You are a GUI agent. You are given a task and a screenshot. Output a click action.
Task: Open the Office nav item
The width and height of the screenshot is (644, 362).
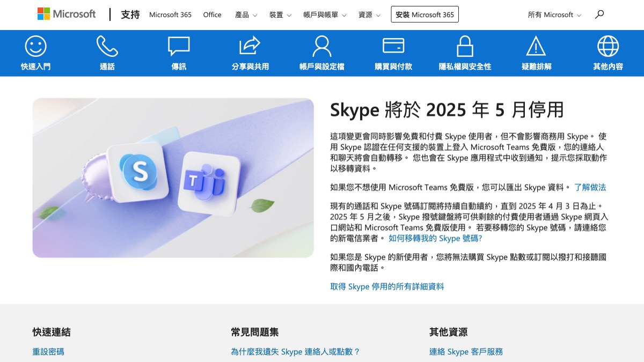point(213,15)
